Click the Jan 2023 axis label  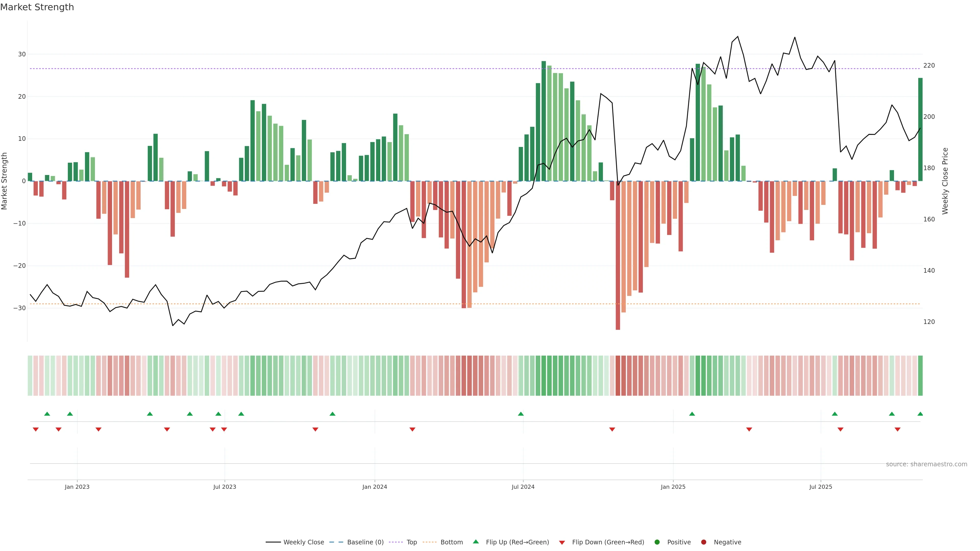(77, 487)
